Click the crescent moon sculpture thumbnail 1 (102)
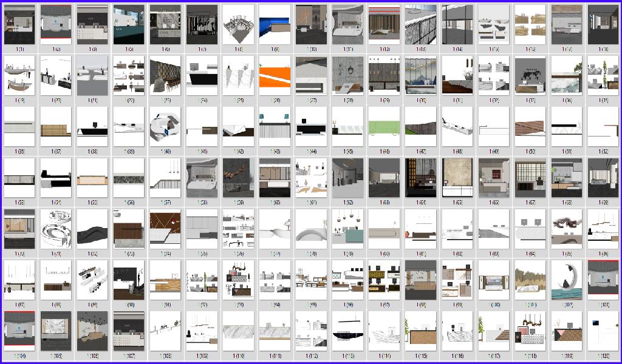This screenshot has height=364, width=622. [566, 280]
